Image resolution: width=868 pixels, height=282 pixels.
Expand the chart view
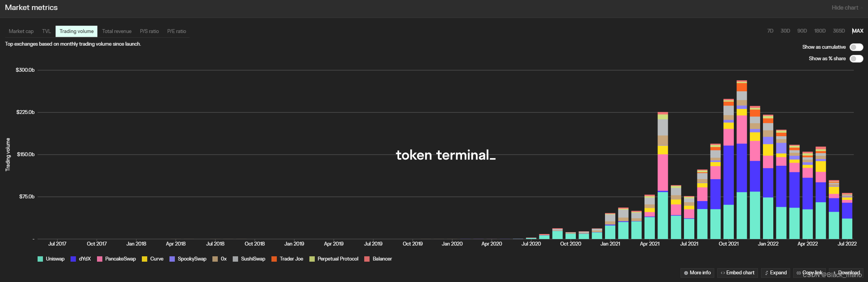point(775,273)
